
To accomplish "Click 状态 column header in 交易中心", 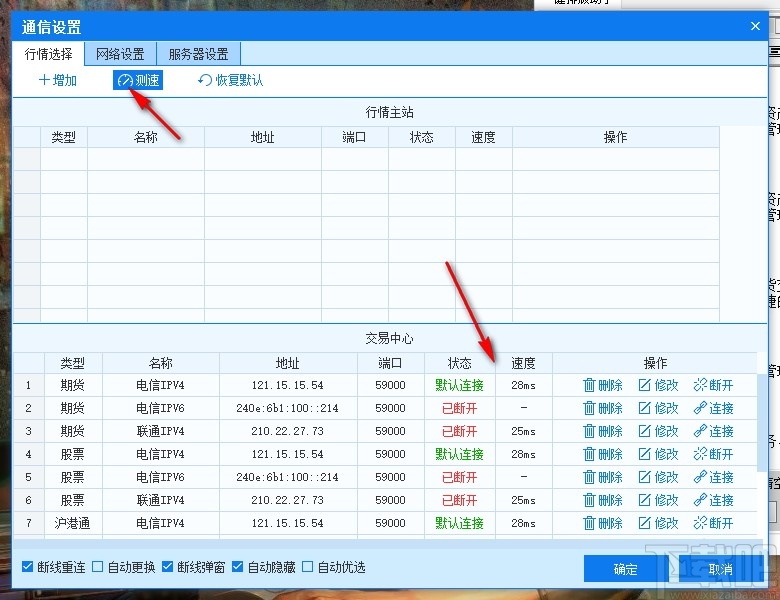I will (x=460, y=363).
